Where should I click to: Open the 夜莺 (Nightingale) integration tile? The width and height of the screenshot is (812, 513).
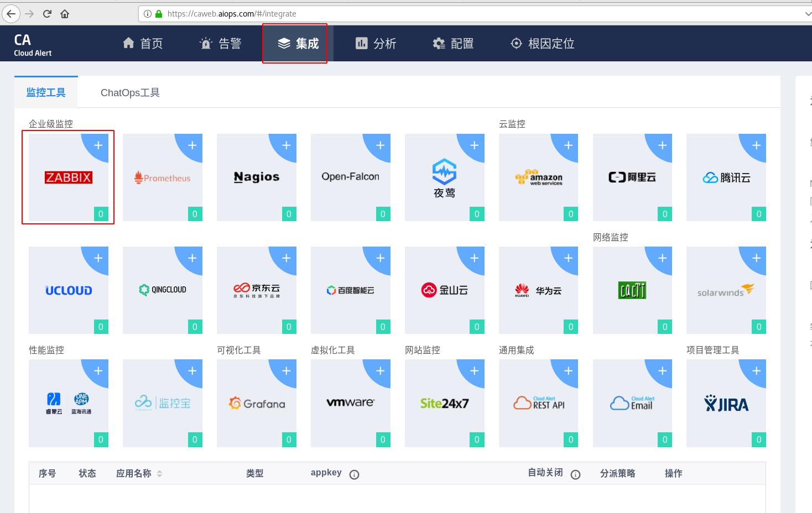point(445,177)
